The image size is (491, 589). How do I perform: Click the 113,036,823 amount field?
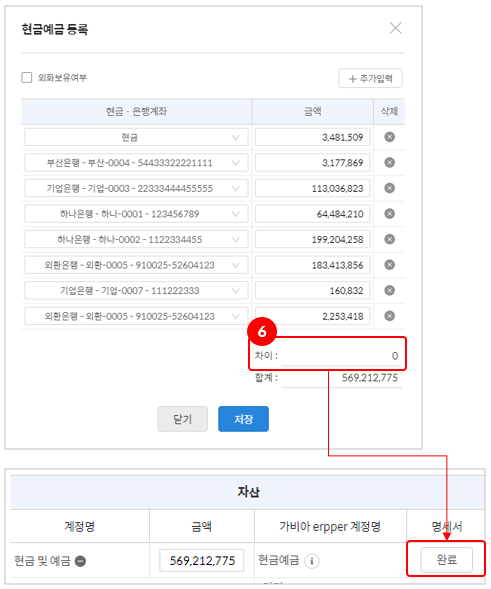313,188
